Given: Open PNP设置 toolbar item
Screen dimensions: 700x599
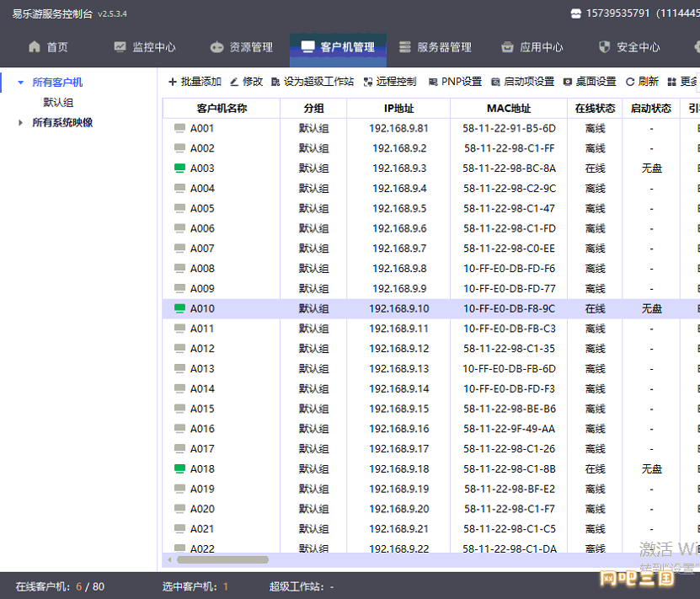Looking at the screenshot, I should (x=456, y=82).
